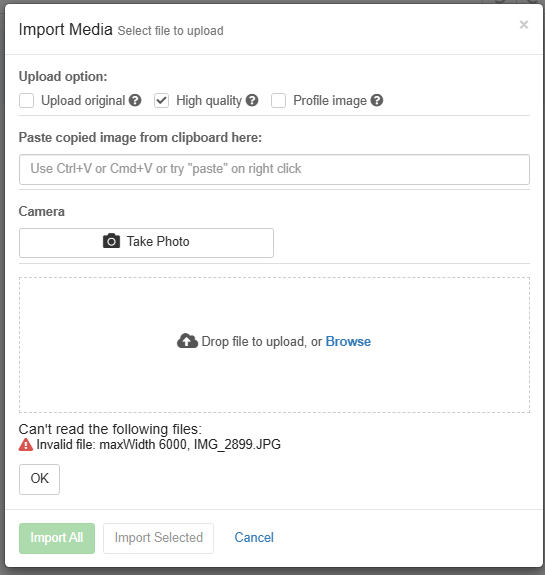Image resolution: width=545 pixels, height=575 pixels.
Task: Cancel the media import
Action: pyautogui.click(x=254, y=538)
